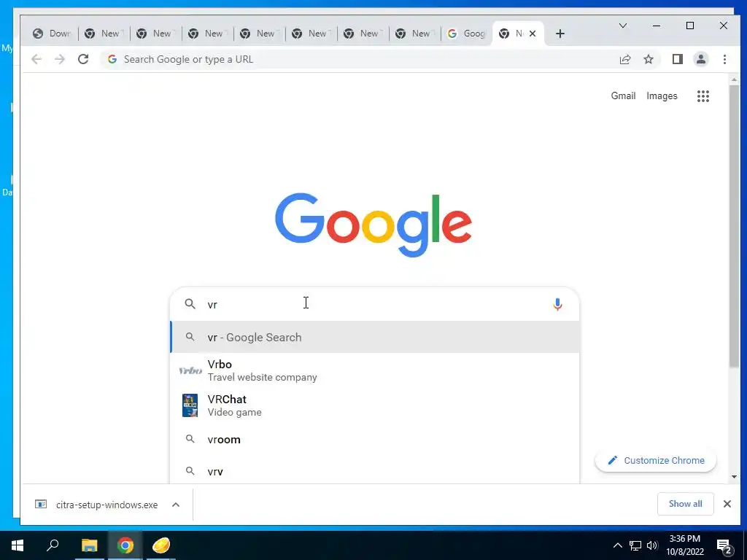
Task: Open the Windows Start menu
Action: (x=18, y=545)
